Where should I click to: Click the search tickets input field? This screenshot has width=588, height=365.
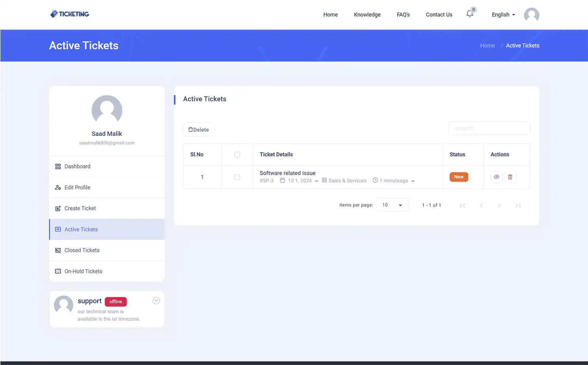point(489,128)
